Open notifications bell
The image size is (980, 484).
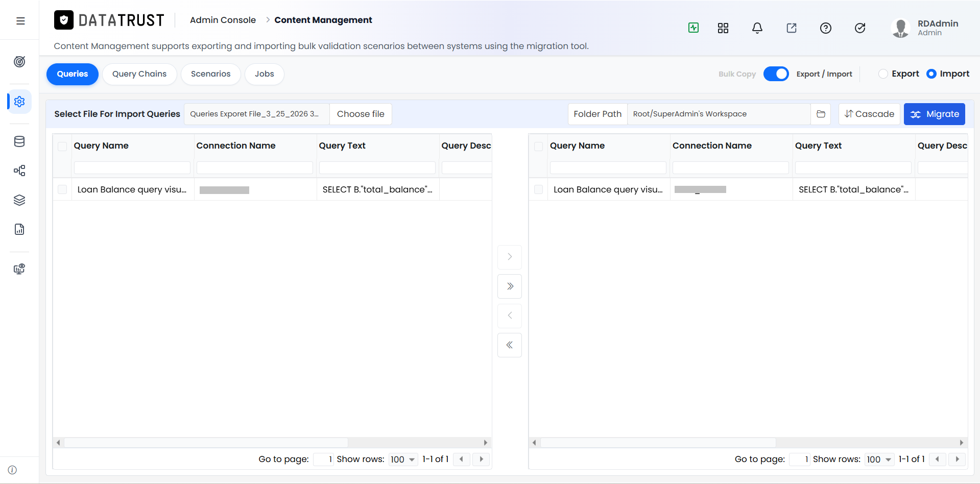pos(757,28)
